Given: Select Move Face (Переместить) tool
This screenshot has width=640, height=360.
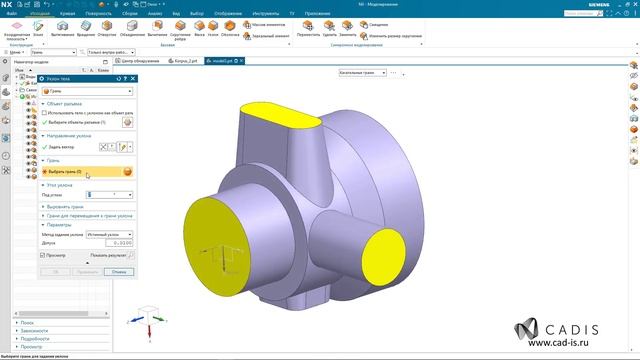Looking at the screenshot, I should click(x=308, y=28).
